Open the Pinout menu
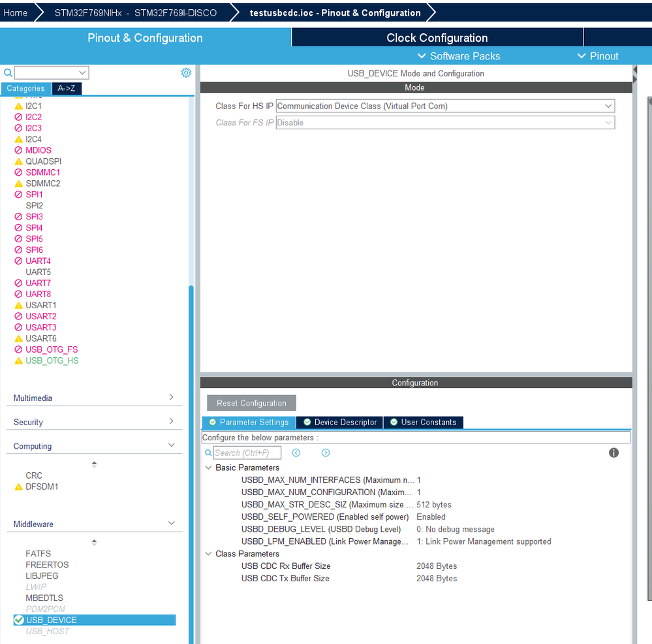The image size is (652, 644). (598, 56)
